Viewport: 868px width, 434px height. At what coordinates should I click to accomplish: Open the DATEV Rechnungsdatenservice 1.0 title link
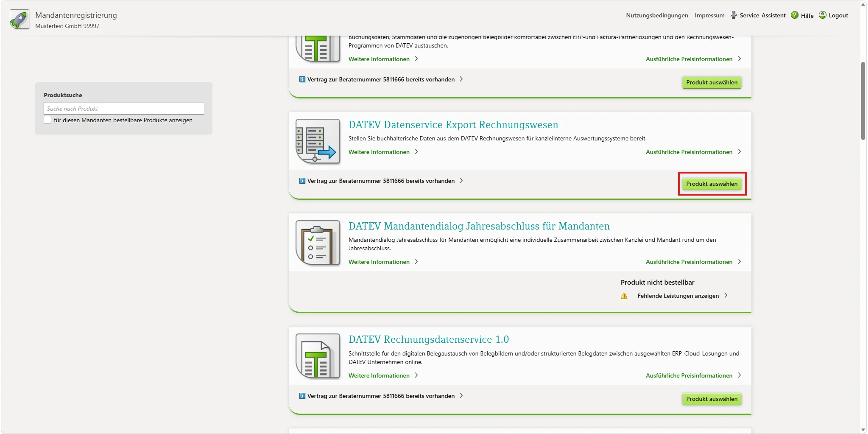[x=429, y=339]
